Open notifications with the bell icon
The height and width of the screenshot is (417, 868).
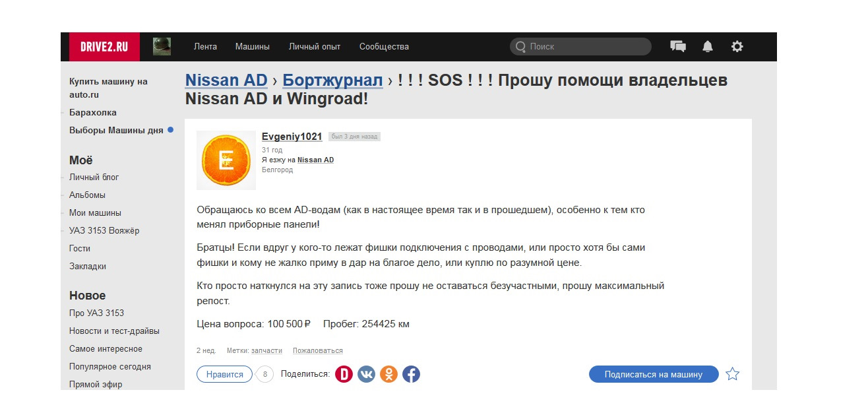click(x=706, y=46)
